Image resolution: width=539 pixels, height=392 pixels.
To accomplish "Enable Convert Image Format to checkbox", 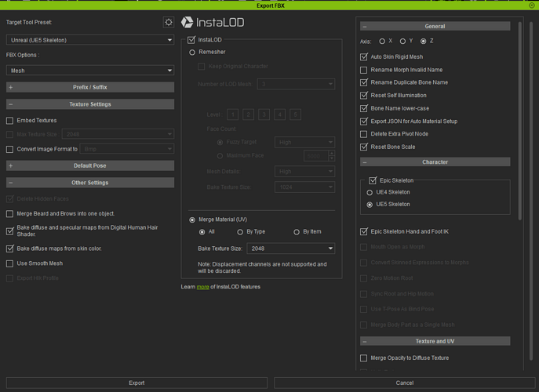I will [x=10, y=149].
